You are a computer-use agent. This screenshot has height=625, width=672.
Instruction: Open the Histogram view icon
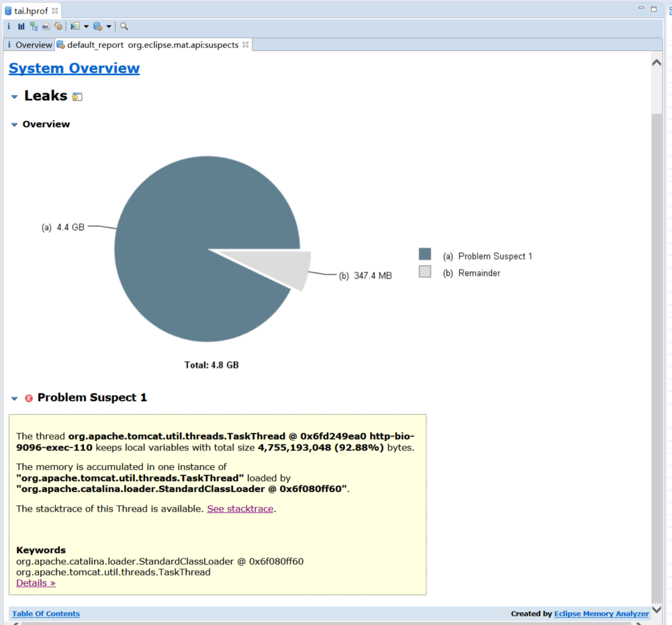(x=21, y=27)
